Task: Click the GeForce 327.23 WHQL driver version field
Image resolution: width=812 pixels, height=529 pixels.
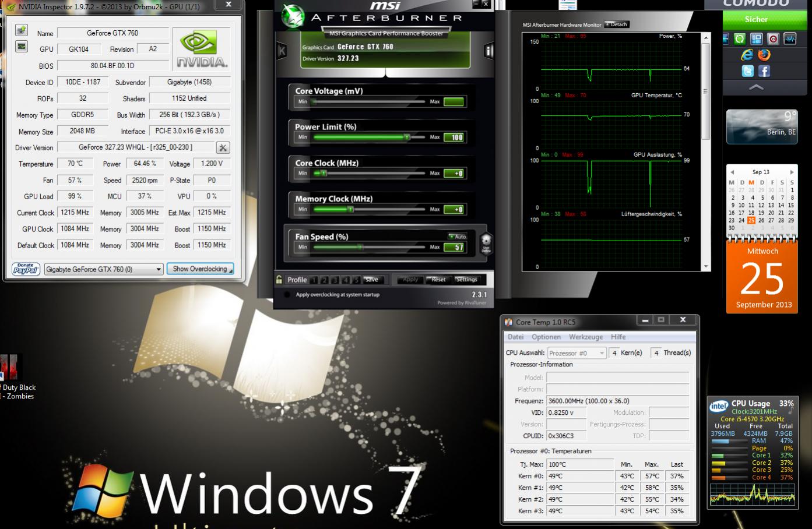Action: tap(135, 147)
